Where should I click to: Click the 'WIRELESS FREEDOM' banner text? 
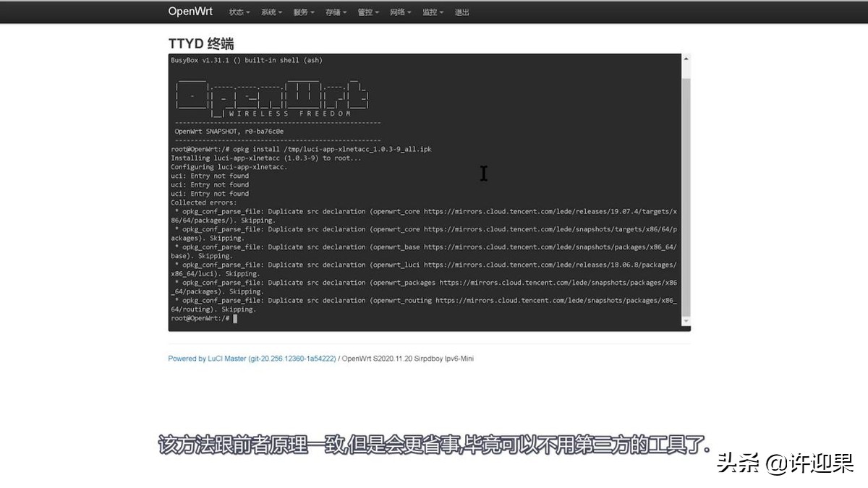coord(290,114)
